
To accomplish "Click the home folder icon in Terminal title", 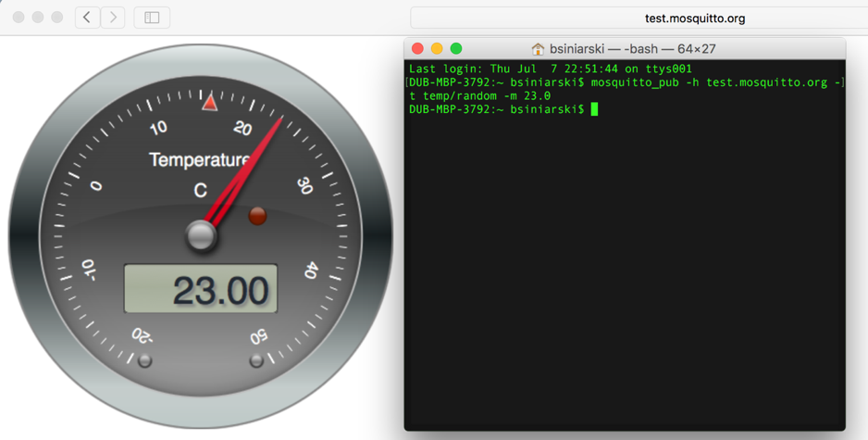I will tap(538, 48).
